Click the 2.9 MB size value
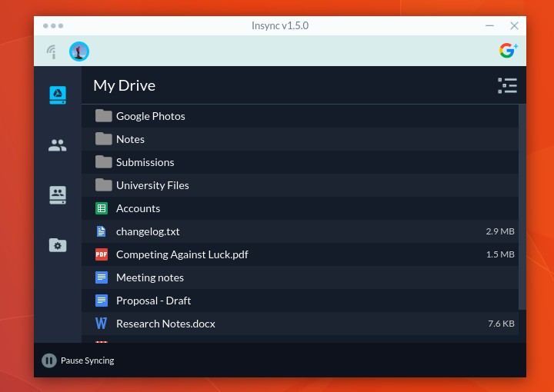This screenshot has height=392, width=554. coord(500,231)
